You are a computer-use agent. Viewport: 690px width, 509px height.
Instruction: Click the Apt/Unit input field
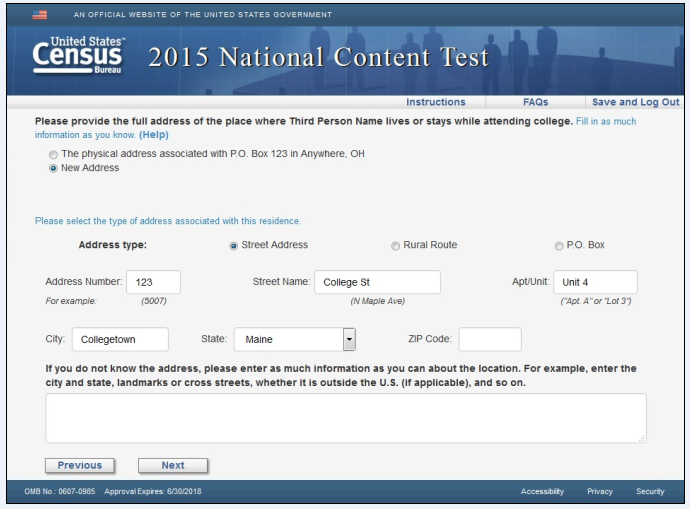point(595,282)
